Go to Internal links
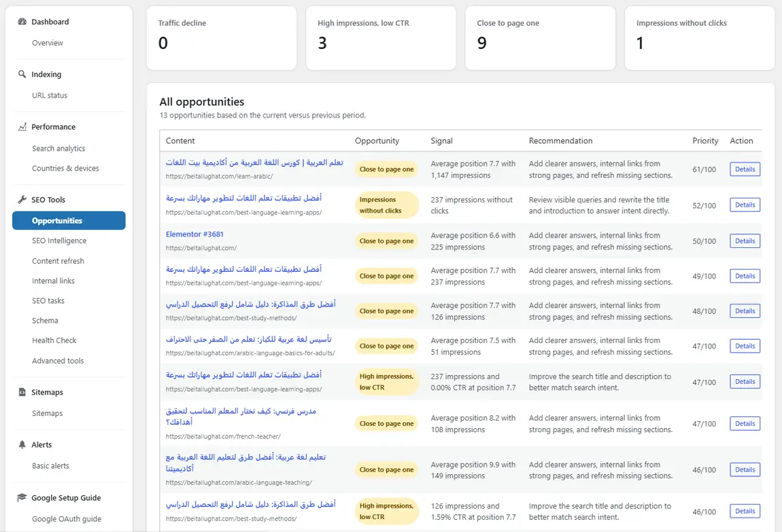This screenshot has width=782, height=532. click(x=53, y=281)
